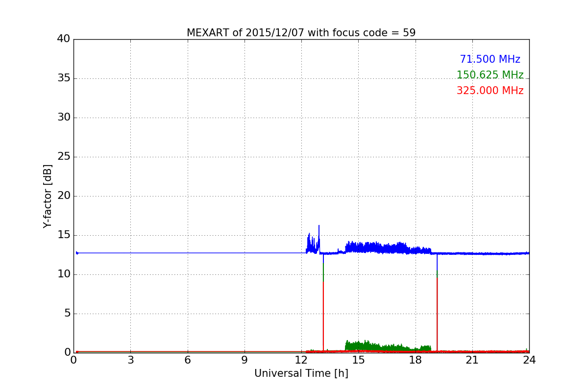Viewport: 588px width, 392px height.
Task: Click the y-axis tick label 40
Action: coord(63,39)
